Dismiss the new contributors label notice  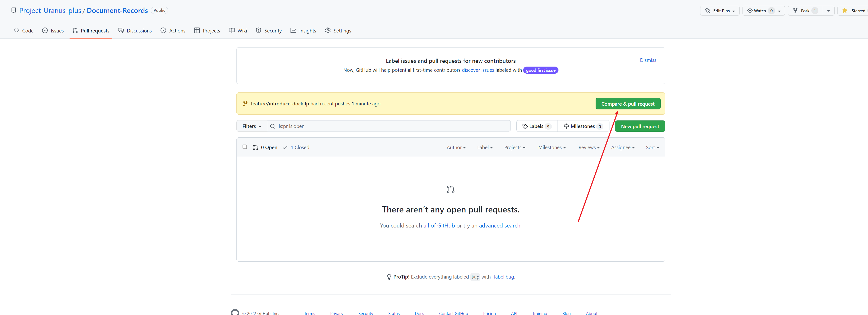648,60
